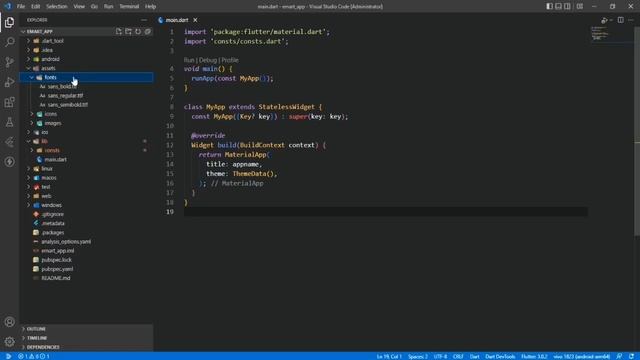
Task: Open the View menu
Action: (79, 7)
